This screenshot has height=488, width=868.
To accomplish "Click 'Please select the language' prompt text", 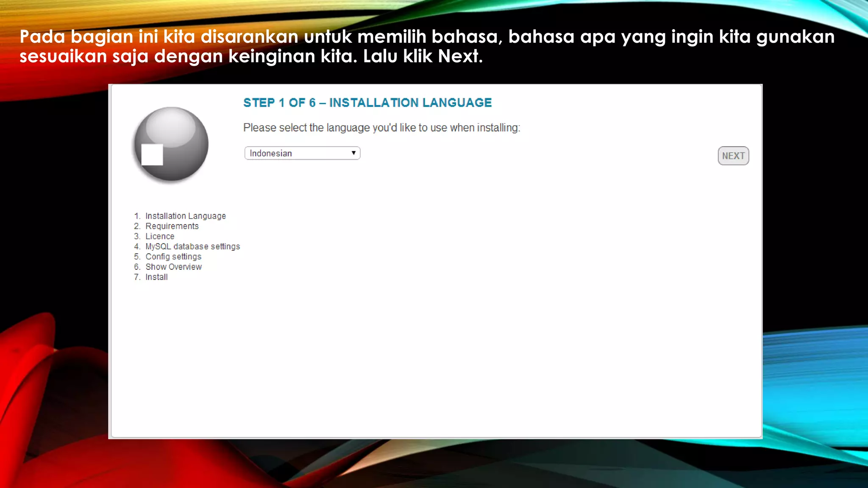I will pos(381,128).
